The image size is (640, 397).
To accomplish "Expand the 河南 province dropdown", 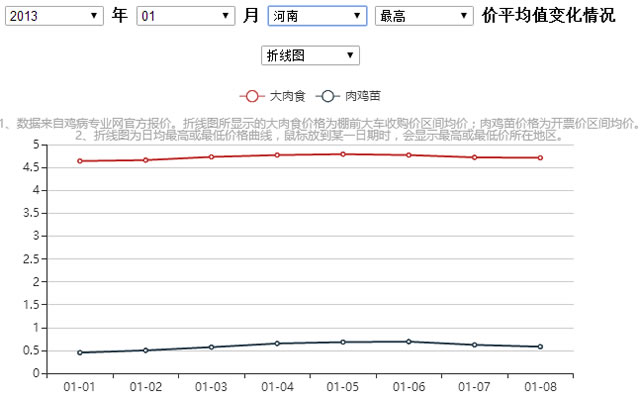I will pos(317,16).
